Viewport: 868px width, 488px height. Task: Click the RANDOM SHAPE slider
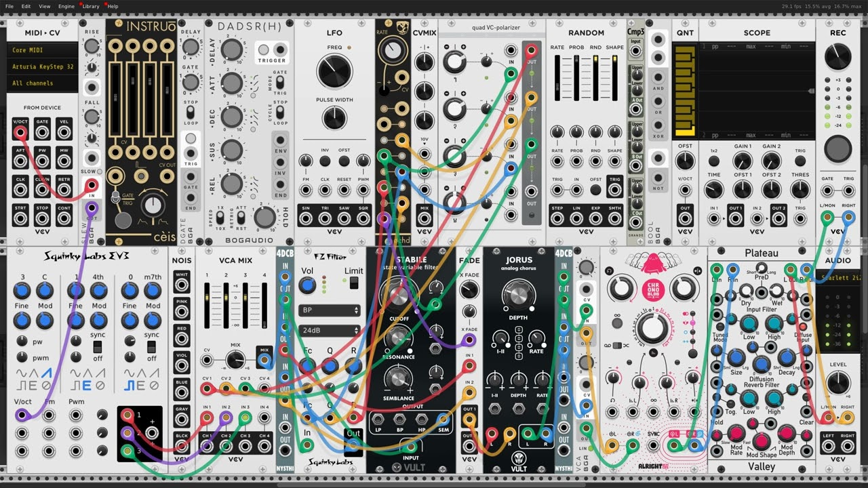pos(615,79)
